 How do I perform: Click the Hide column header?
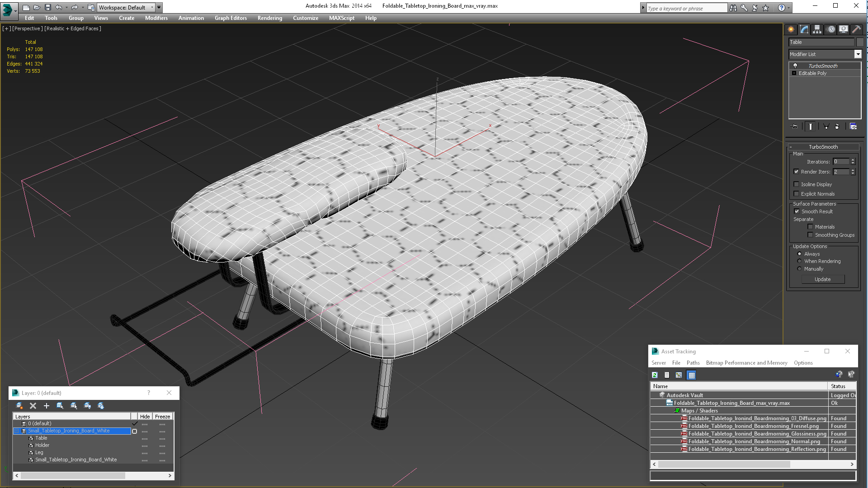tap(145, 417)
